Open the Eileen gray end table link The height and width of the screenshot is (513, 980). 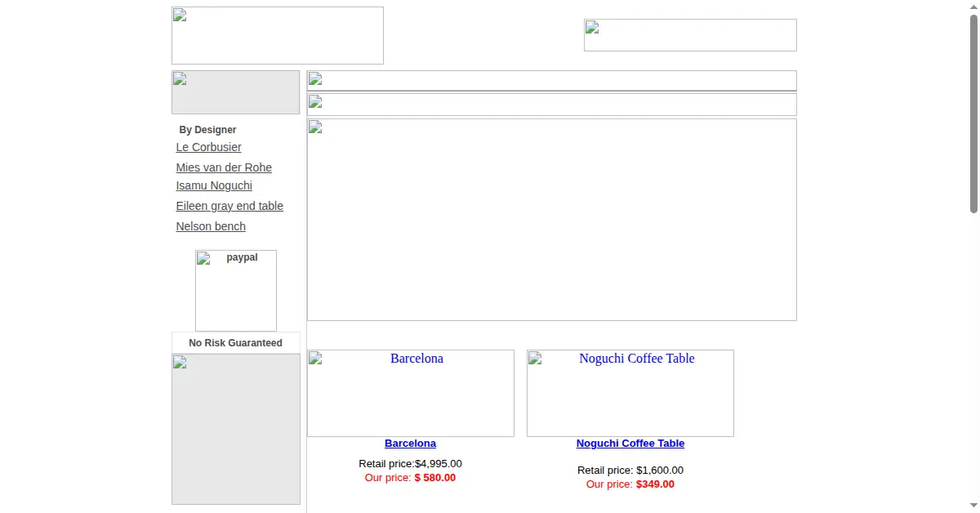tap(229, 206)
